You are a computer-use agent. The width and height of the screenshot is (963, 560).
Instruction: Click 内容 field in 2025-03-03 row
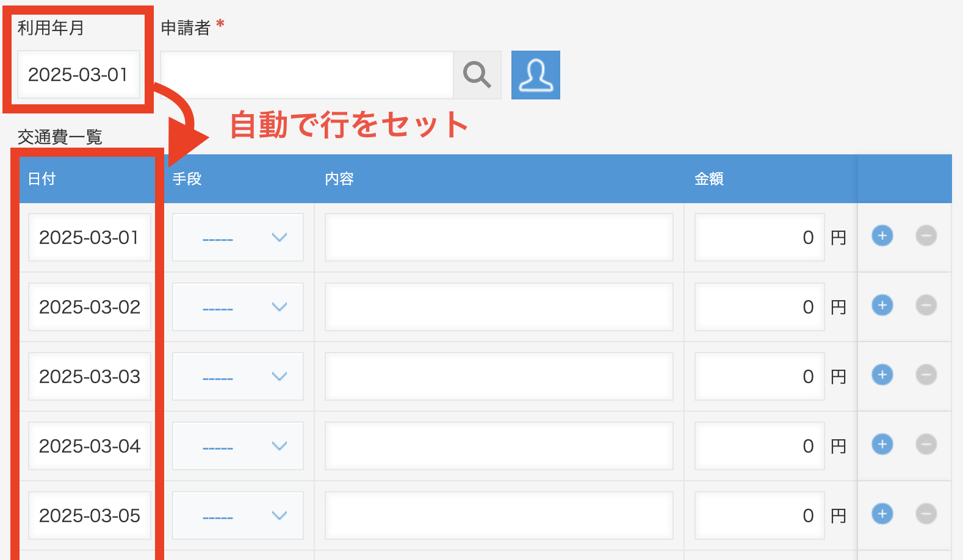click(499, 376)
